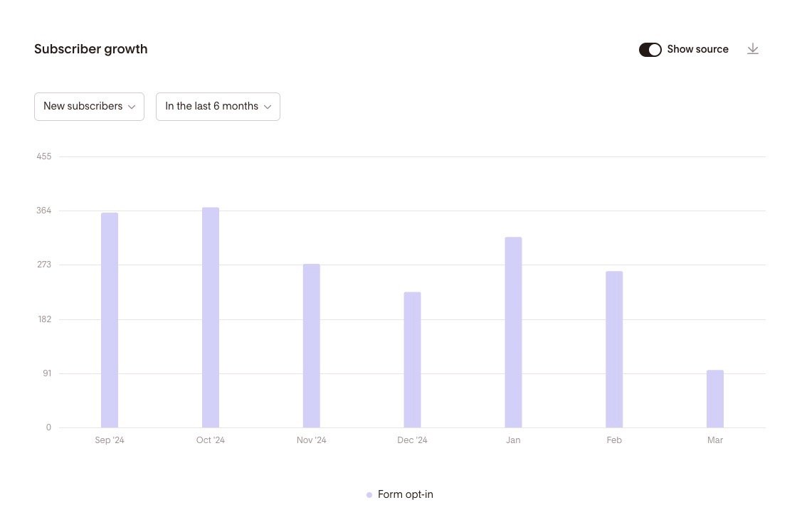Open the In the last 6 months dropdown

[218, 106]
